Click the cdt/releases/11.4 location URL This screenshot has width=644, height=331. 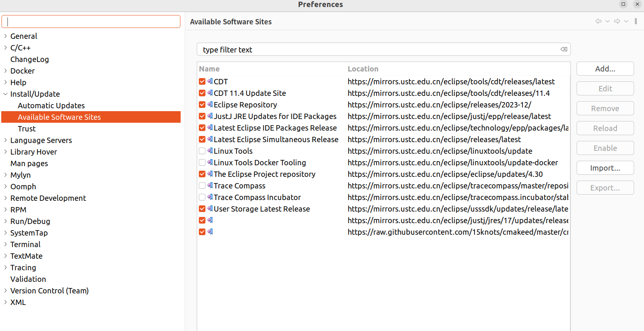(448, 93)
